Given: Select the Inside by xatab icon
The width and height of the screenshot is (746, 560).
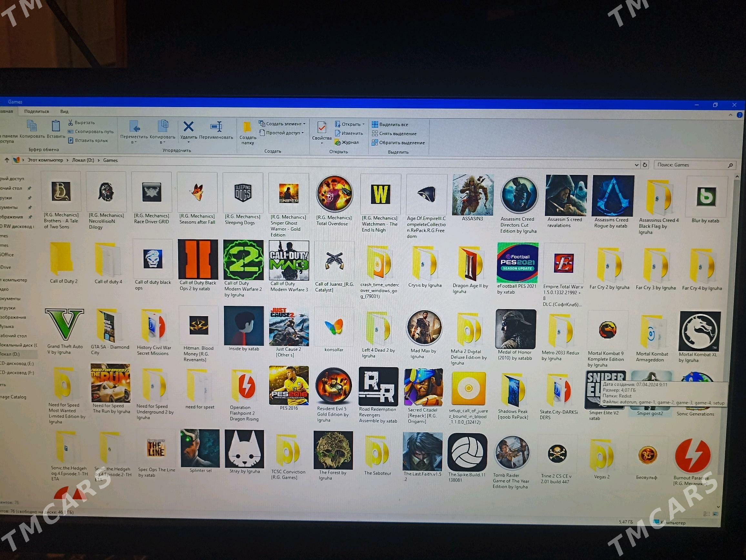Looking at the screenshot, I should coord(244,326).
